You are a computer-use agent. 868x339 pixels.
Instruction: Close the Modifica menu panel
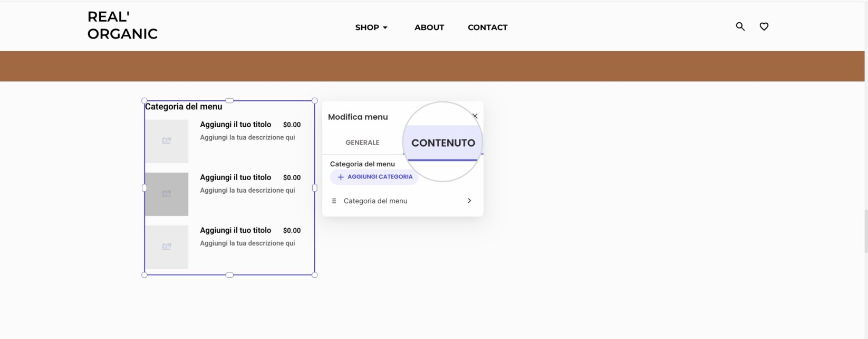pyautogui.click(x=475, y=116)
